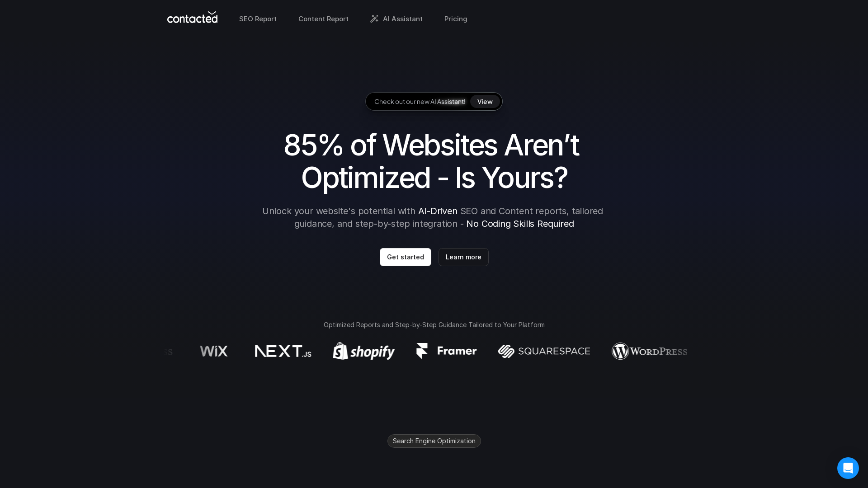Click the Search Engine Optimization badge
Screen dimensions: 868x488
[x=434, y=441]
